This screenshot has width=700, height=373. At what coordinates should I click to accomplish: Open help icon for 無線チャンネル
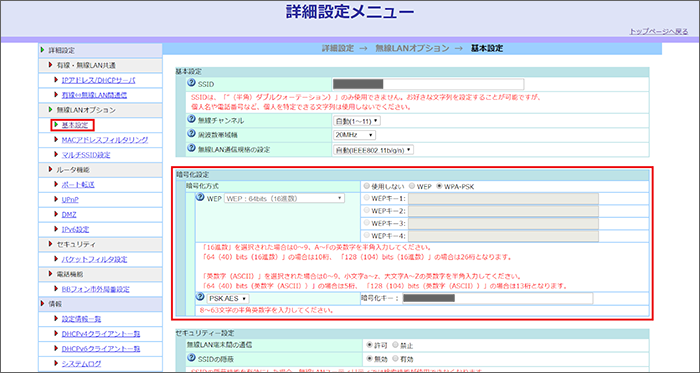[192, 120]
